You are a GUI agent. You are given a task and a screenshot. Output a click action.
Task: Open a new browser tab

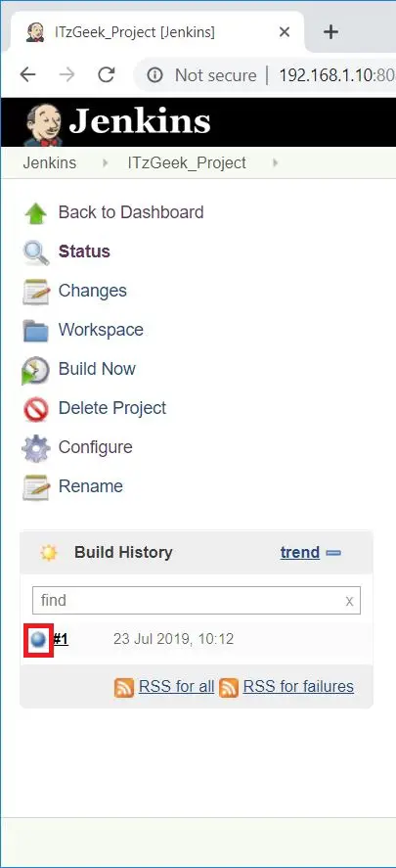[330, 32]
